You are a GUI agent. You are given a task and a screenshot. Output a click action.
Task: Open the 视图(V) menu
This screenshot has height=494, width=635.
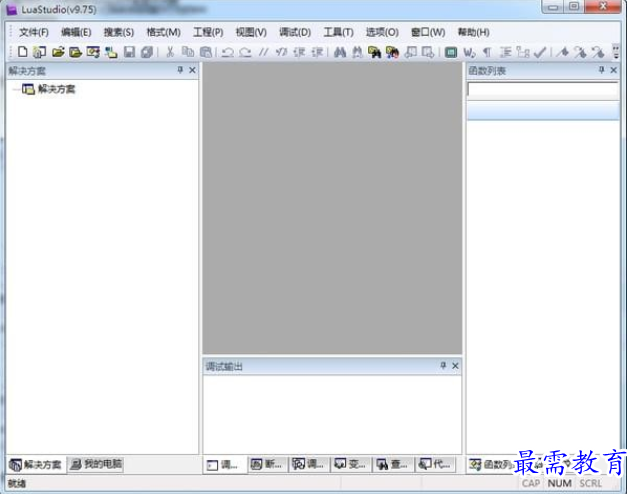[251, 32]
